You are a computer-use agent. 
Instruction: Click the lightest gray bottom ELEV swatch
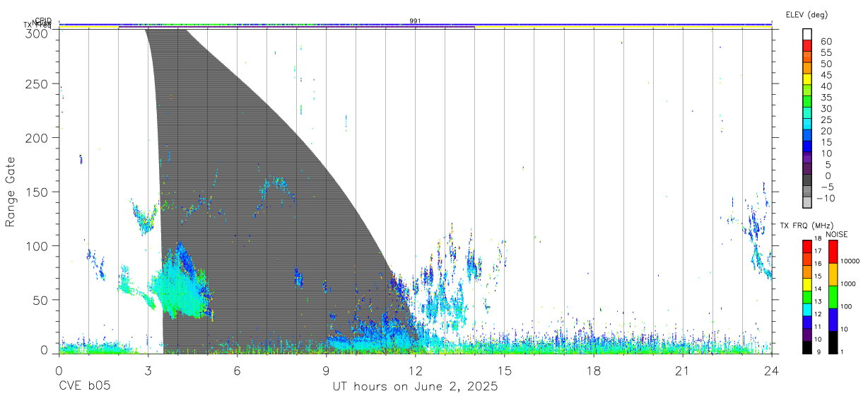[807, 202]
